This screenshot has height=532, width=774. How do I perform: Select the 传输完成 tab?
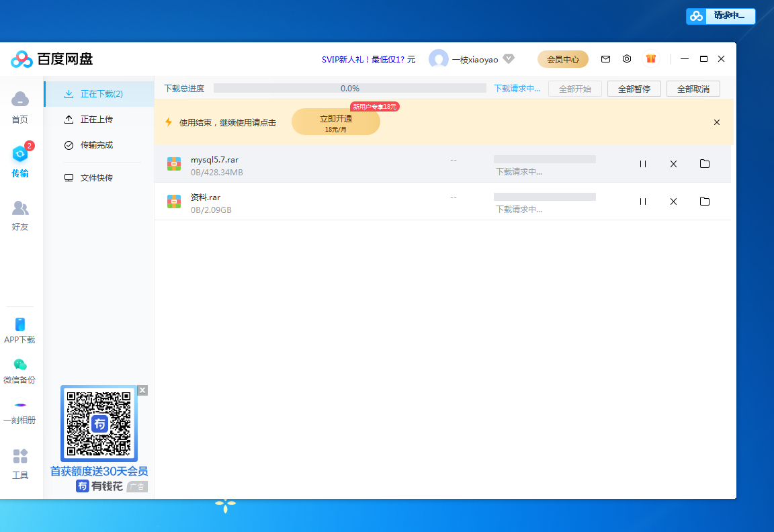[x=99, y=145]
